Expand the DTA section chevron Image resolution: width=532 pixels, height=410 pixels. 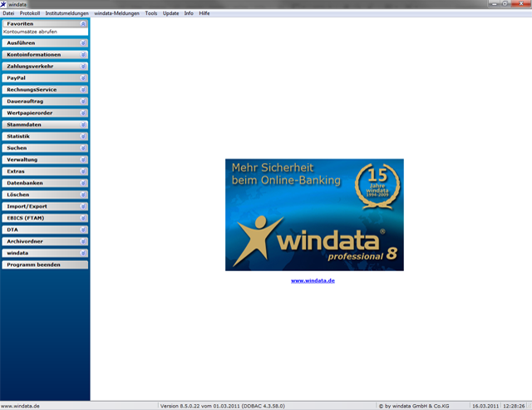click(83, 230)
